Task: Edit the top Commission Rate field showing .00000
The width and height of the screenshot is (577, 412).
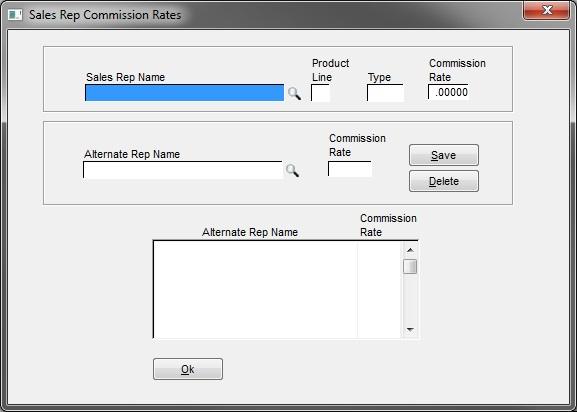Action: click(448, 92)
